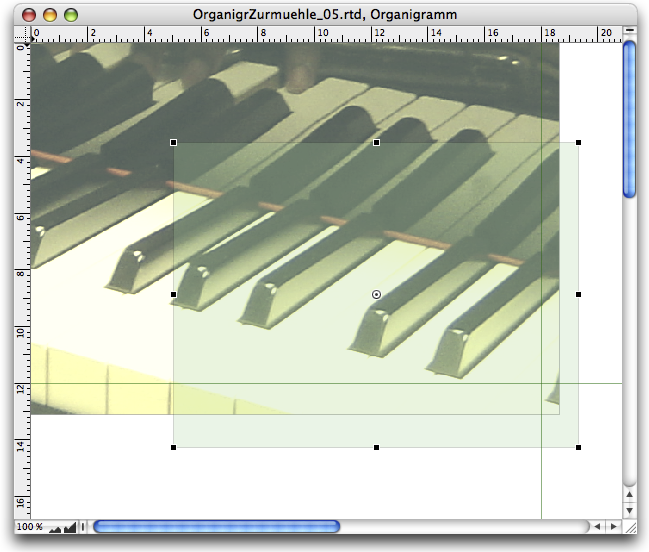Screen dimensions: 649x552
Task: Open the 100 % zoom level field
Action: click(28, 526)
